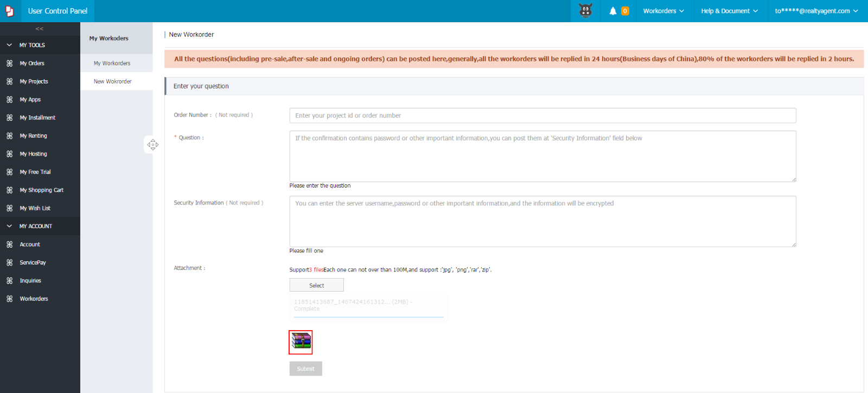Click the 'Please fill one' hint

click(x=307, y=251)
